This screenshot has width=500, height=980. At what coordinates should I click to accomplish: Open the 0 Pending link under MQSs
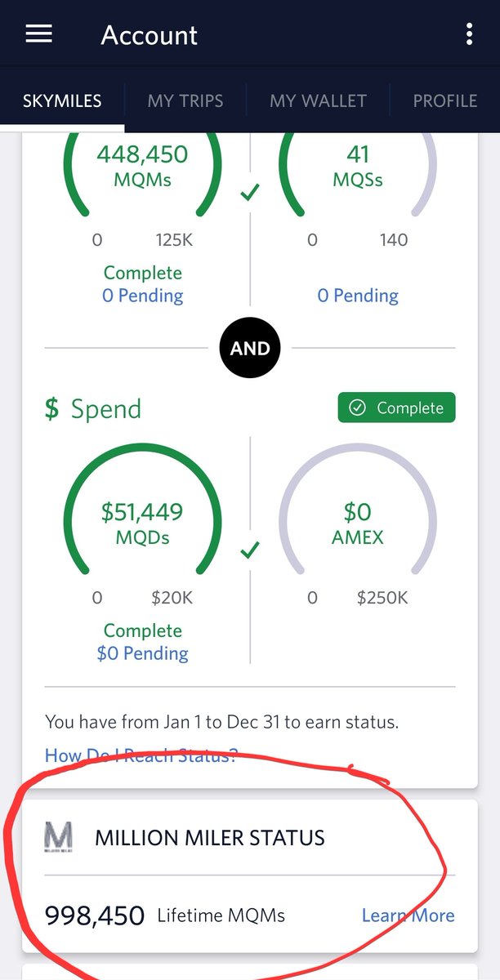tap(358, 296)
